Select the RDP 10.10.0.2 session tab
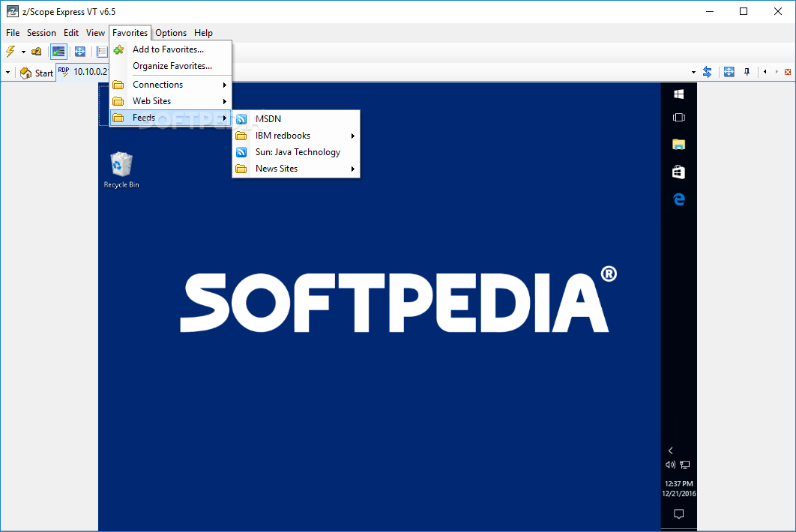 click(83, 72)
